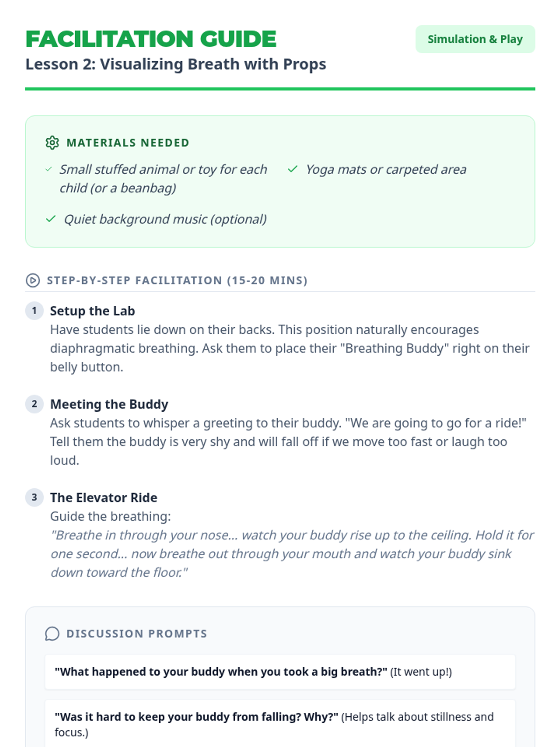Screen dimensions: 560x747
Task: Click the Discussion Prompts heading text
Action: click(137, 634)
